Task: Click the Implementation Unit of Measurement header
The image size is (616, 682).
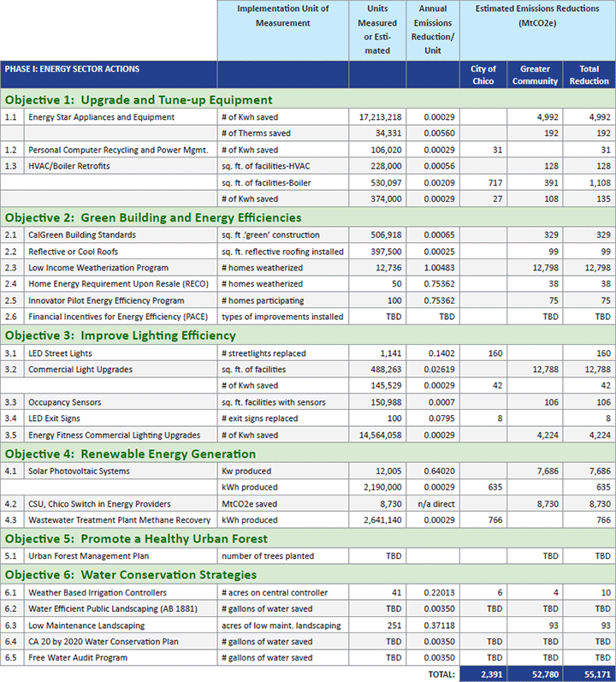Action: coord(282,17)
